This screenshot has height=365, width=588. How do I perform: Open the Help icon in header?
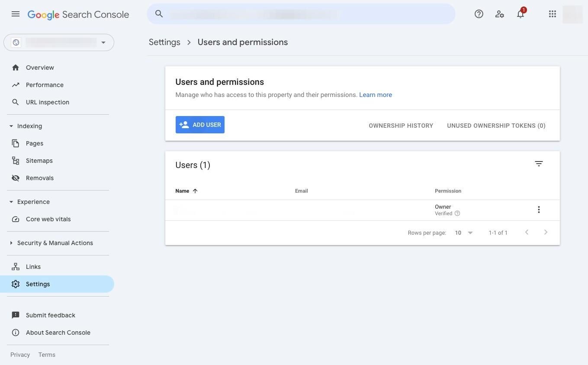[x=479, y=14]
